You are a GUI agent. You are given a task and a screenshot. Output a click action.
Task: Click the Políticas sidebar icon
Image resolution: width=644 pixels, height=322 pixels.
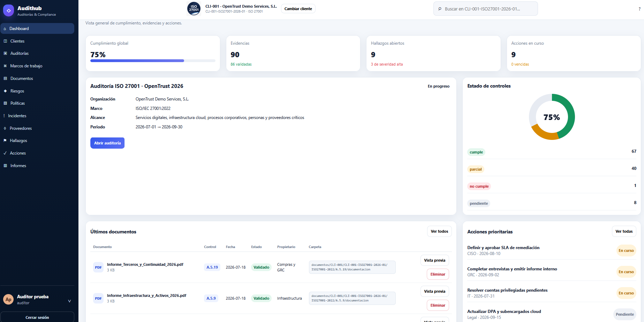coord(5,103)
